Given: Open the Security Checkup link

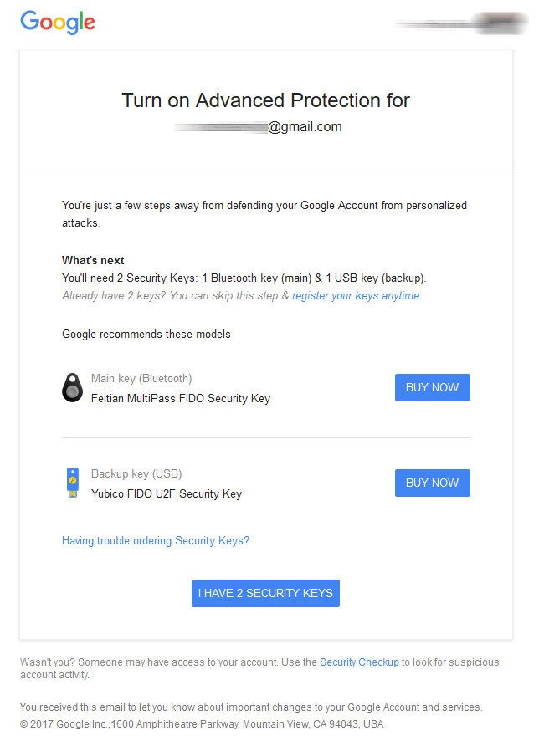Looking at the screenshot, I should (359, 661).
